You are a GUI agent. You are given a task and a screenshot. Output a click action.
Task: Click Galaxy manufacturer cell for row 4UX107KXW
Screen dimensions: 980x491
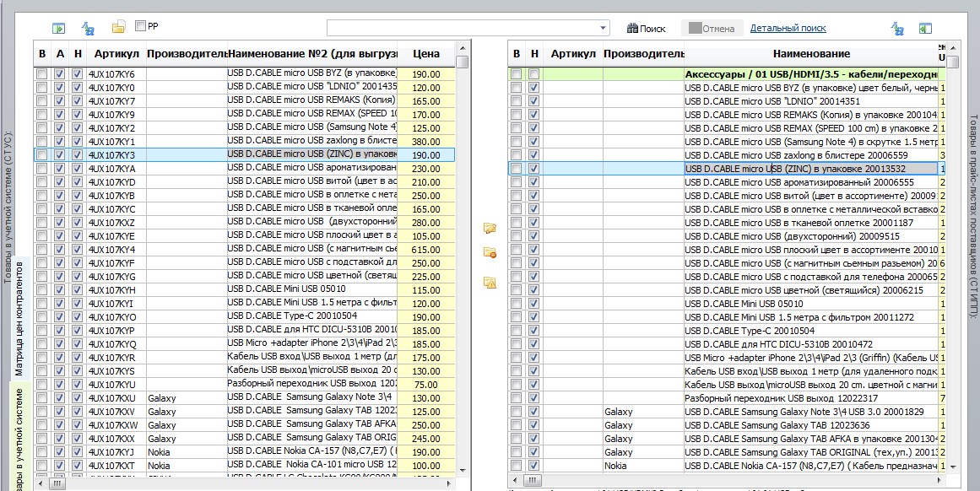[x=187, y=425]
